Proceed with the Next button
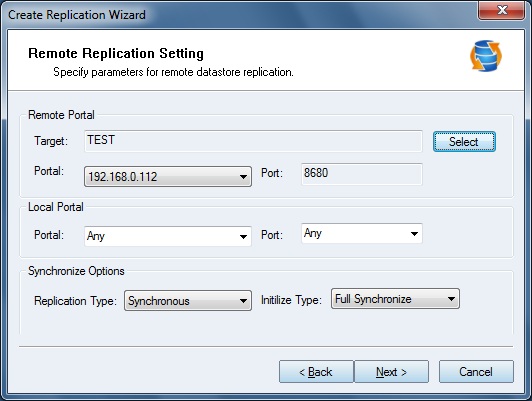532x401 pixels. pyautogui.click(x=392, y=372)
